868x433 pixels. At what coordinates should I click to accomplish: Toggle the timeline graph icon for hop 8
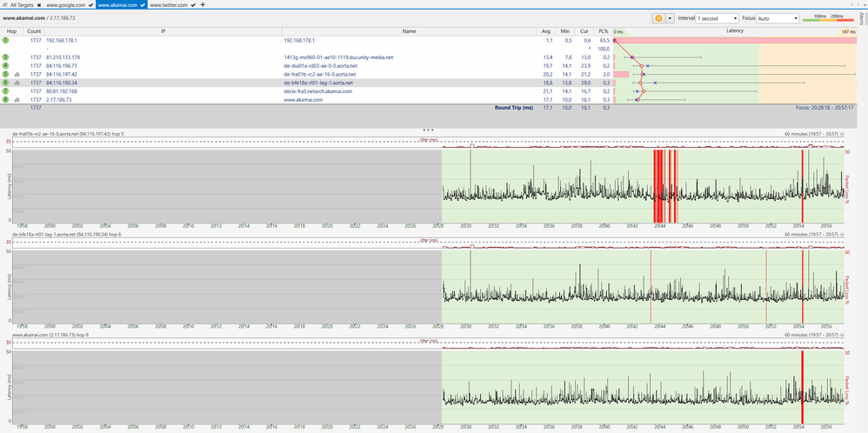[x=17, y=99]
